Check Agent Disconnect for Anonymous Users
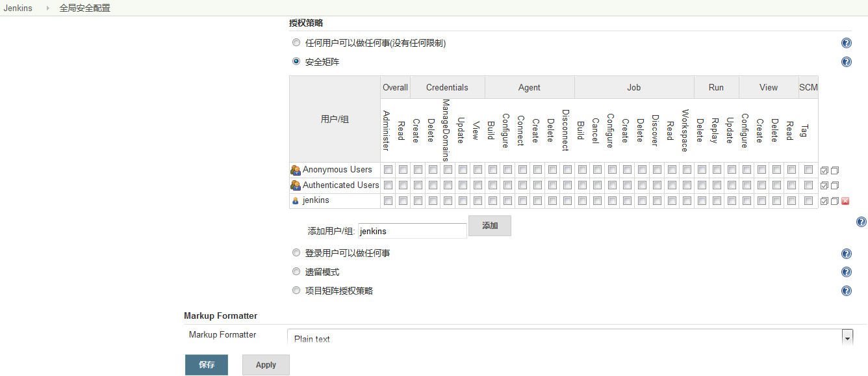This screenshot has height=376, width=868. point(567,170)
